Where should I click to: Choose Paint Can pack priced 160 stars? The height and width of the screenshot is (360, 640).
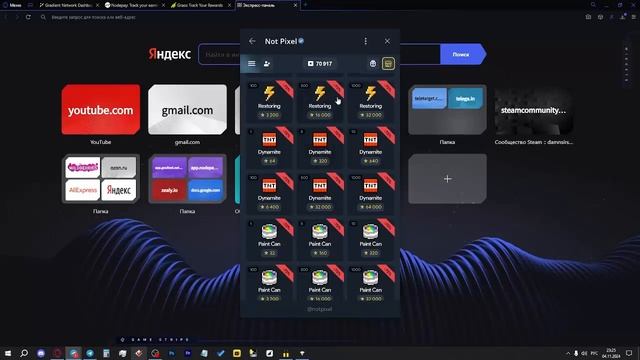[320, 240]
